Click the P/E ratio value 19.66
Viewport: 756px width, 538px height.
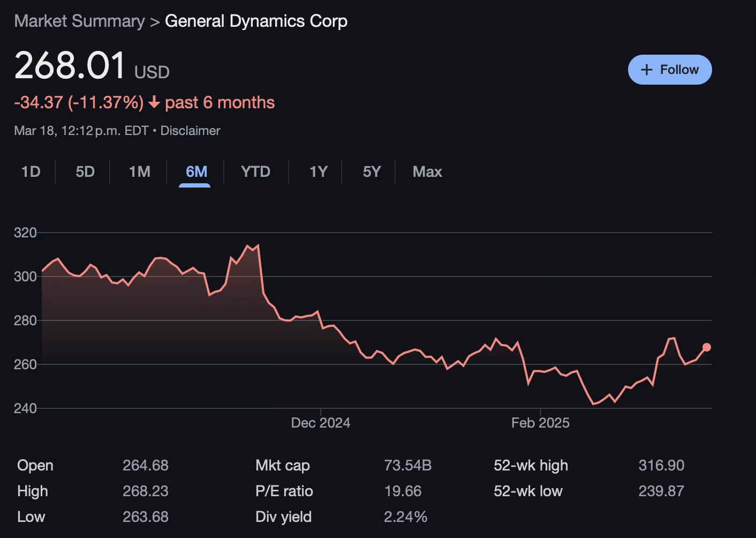403,491
